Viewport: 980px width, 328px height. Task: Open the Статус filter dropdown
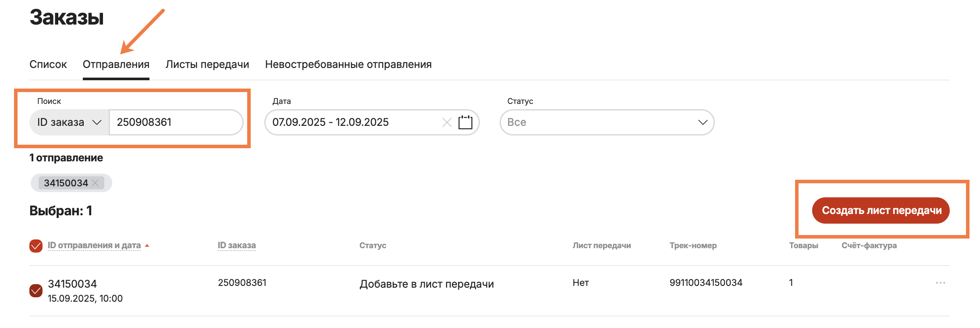(607, 122)
